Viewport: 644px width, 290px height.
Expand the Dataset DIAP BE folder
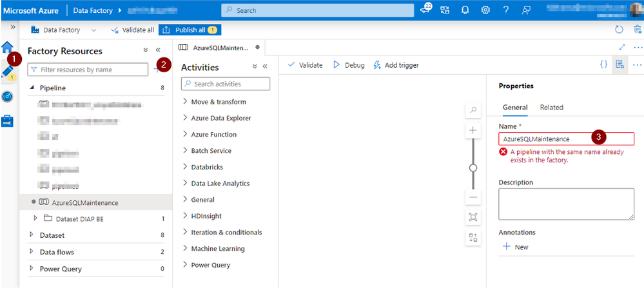pos(35,218)
